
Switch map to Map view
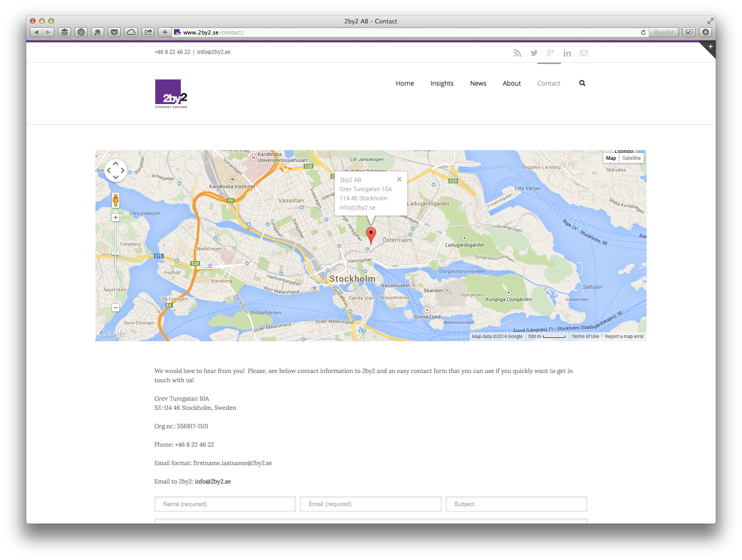(611, 158)
